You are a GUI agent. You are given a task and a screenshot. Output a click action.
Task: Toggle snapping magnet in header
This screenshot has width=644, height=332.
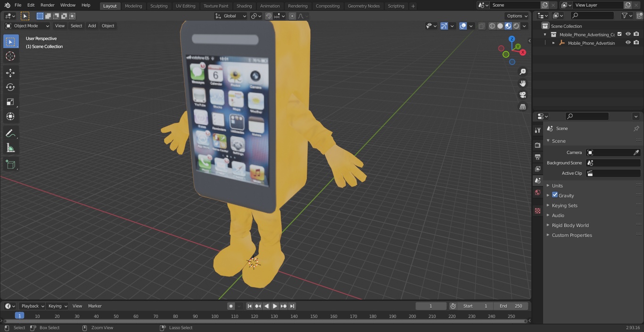coord(269,16)
